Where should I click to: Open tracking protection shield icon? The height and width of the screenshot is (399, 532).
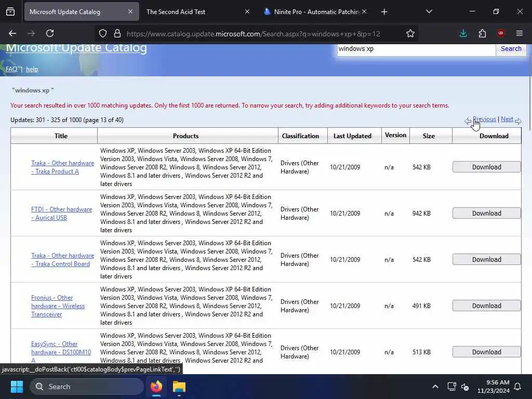tap(103, 33)
